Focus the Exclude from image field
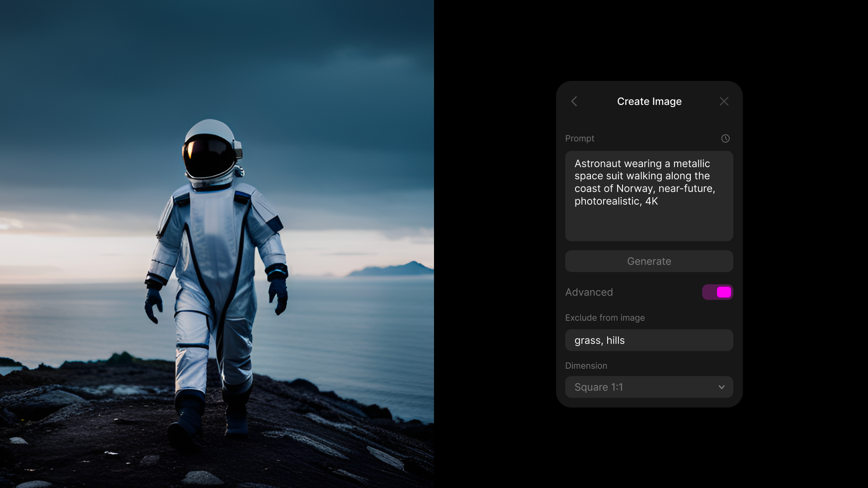The image size is (868, 488). point(678,340)
